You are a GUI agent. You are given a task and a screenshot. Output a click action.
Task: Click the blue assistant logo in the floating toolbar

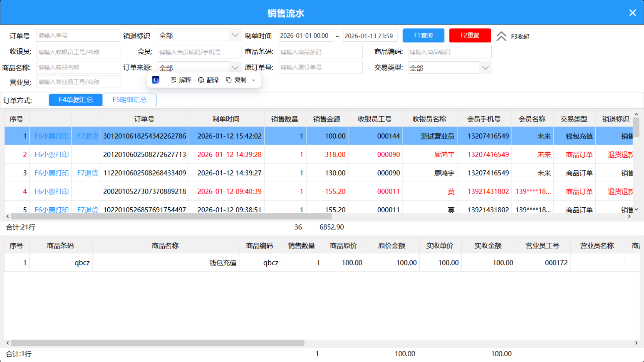pyautogui.click(x=156, y=80)
